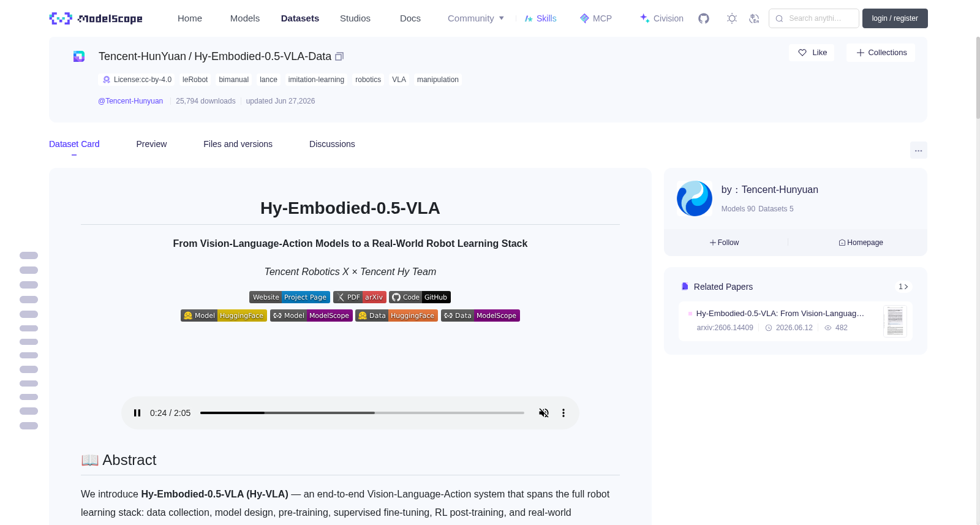
Task: Unmute the video audio
Action: 544,413
